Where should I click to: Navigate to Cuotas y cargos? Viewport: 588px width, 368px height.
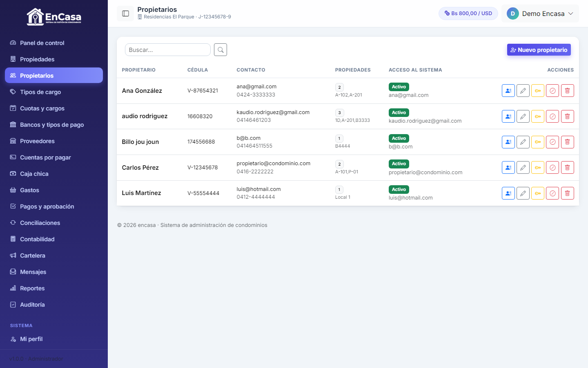tap(54, 108)
